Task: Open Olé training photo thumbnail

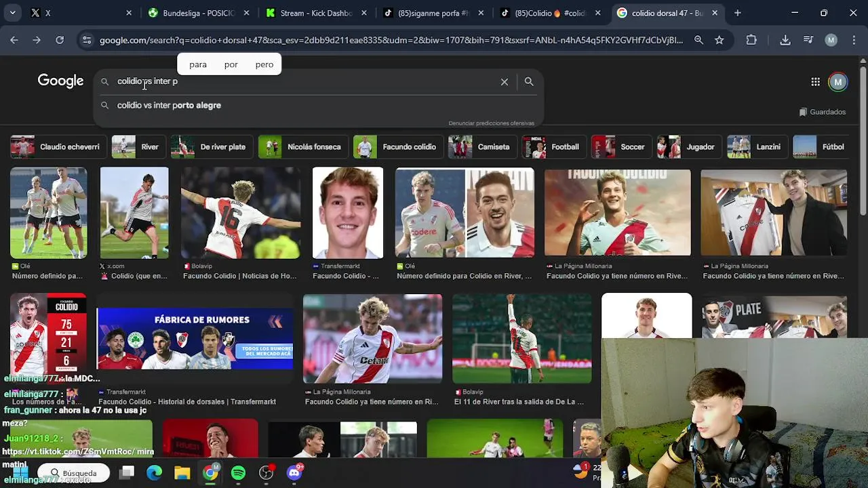Action: [48, 213]
